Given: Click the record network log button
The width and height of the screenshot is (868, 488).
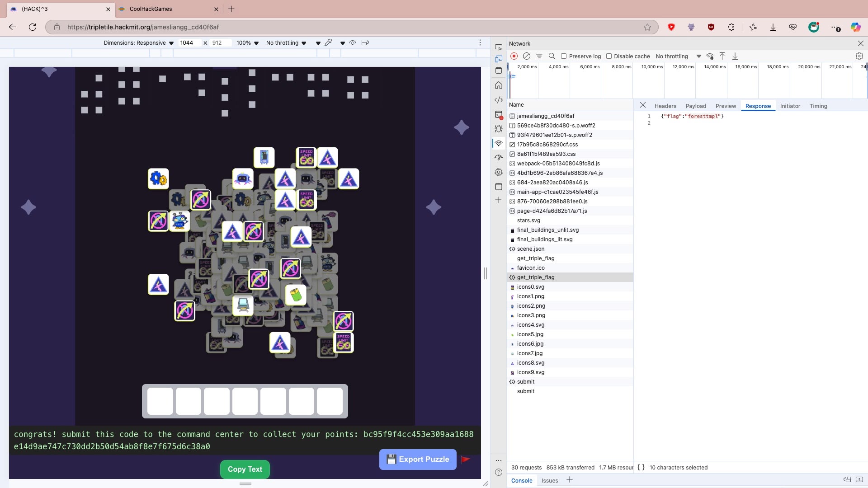Looking at the screenshot, I should 514,56.
